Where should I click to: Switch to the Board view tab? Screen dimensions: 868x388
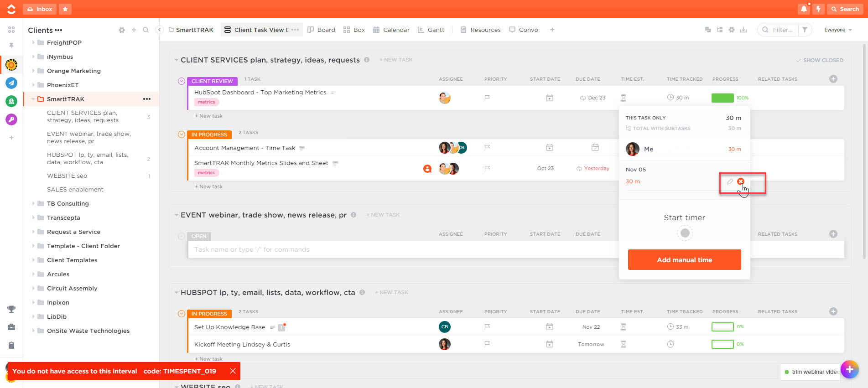(322, 30)
